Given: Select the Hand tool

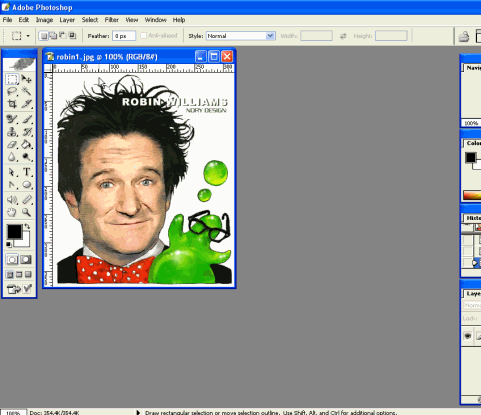Looking at the screenshot, I should (12, 212).
